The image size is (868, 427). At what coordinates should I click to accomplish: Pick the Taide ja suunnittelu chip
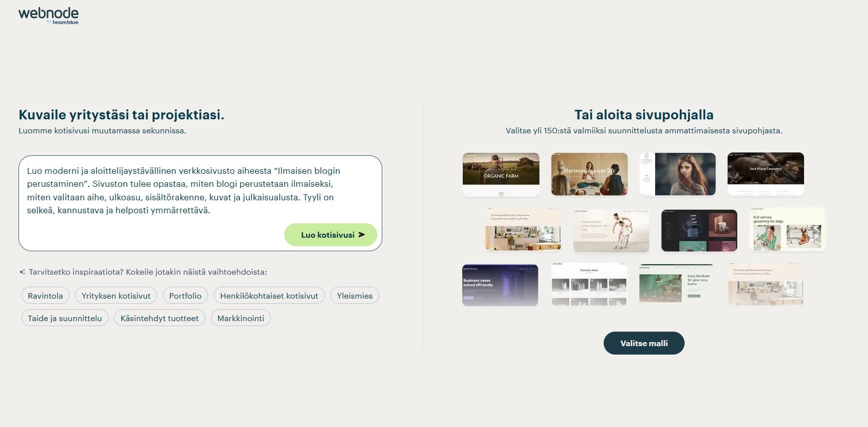click(x=65, y=318)
